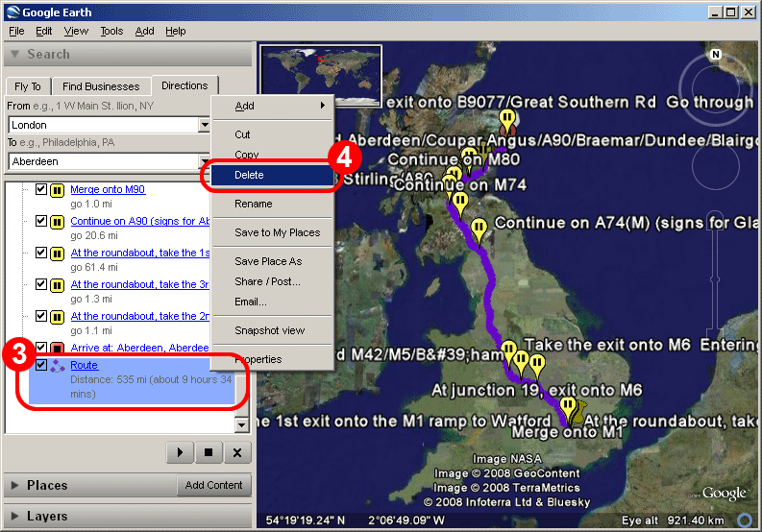762x532 pixels.
Task: Click the zoom slider on the map
Action: 715,279
